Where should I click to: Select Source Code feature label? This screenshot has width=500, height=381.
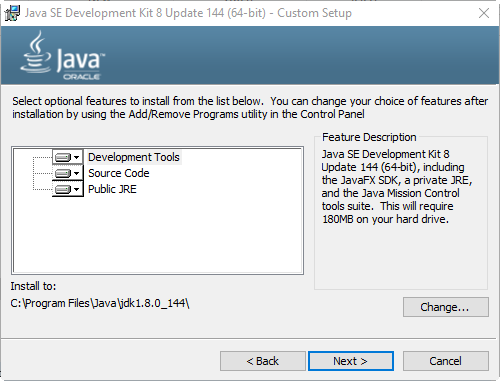(119, 173)
